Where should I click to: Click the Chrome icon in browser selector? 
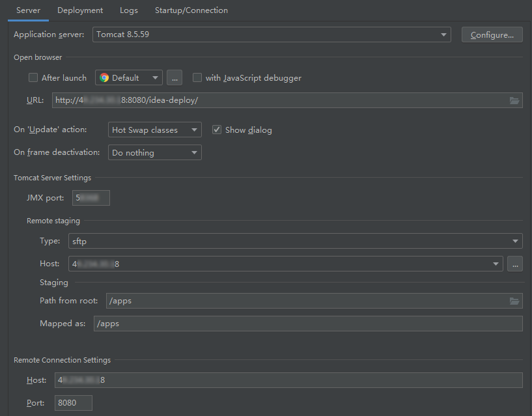tap(104, 78)
